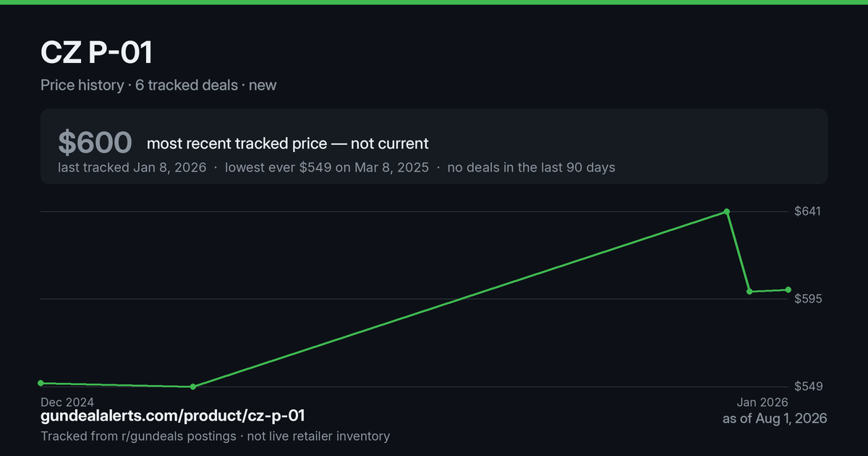Click the $641 y-axis label
The image size is (868, 456).
pos(808,211)
